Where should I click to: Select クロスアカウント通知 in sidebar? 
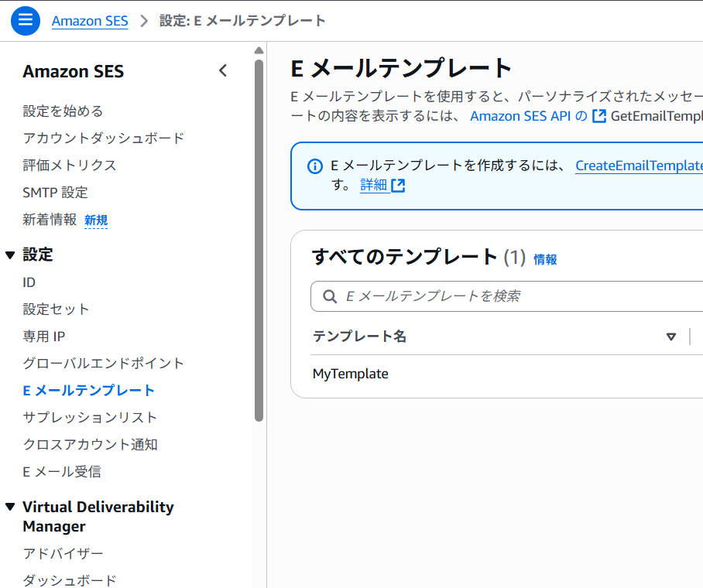pos(90,445)
